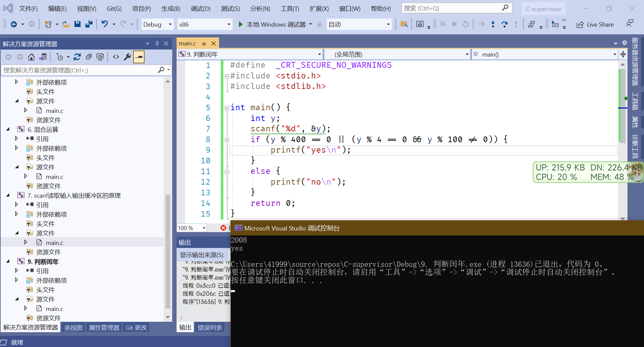Toggle Show All Files in Solution Explorer
644x347 pixels.
(x=100, y=57)
